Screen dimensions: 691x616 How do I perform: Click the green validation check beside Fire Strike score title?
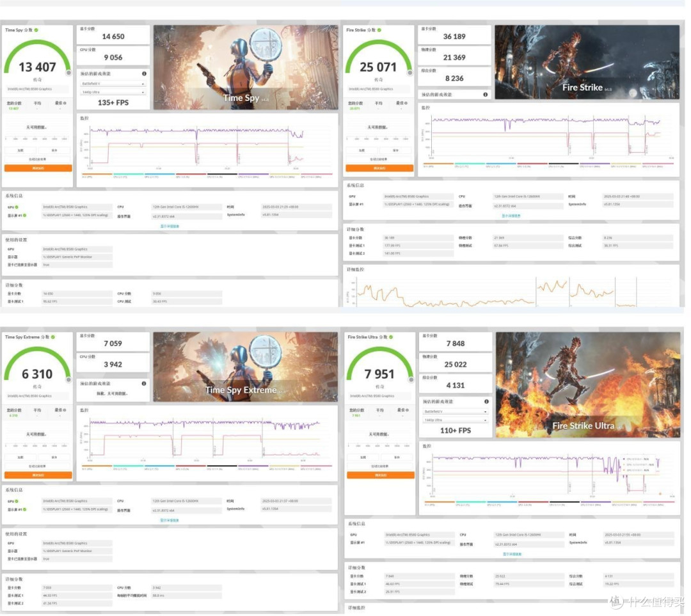[379, 30]
